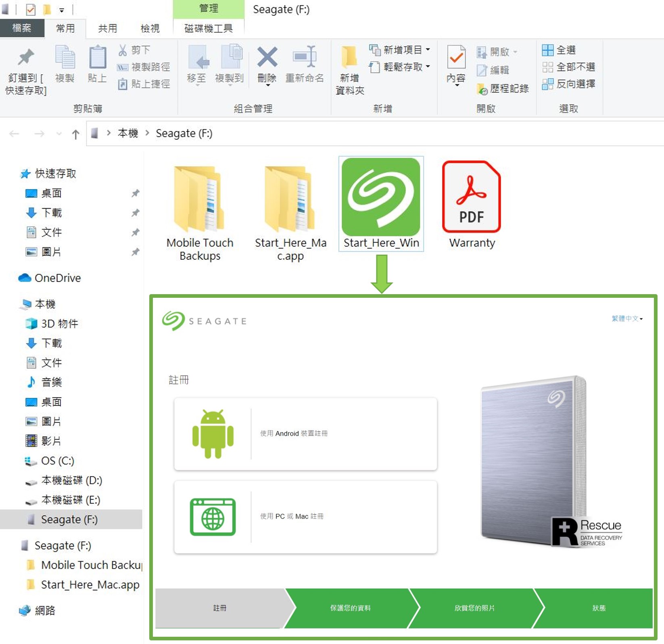Select OS (C:) drive in navigation pane
Viewport: 664px width, 644px height.
tap(57, 461)
